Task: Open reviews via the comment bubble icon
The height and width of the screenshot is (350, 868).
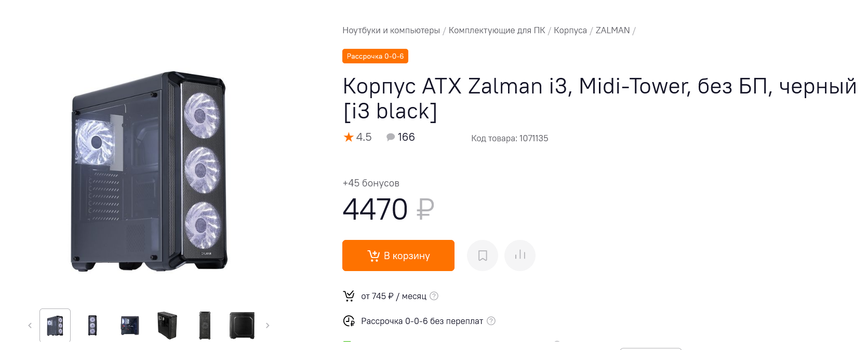Action: point(391,137)
